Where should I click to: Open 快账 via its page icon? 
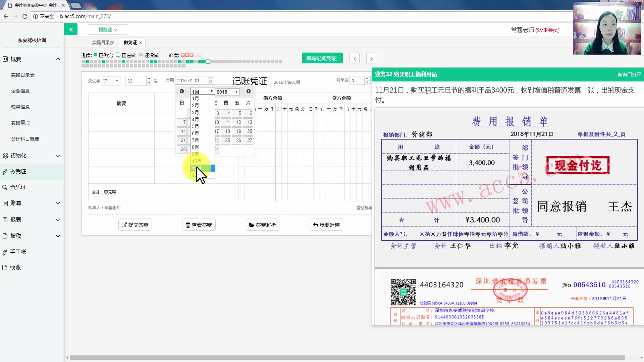(x=5, y=267)
